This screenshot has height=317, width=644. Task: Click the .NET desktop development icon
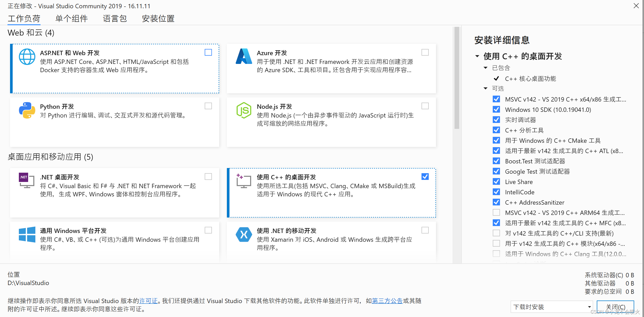(x=27, y=180)
